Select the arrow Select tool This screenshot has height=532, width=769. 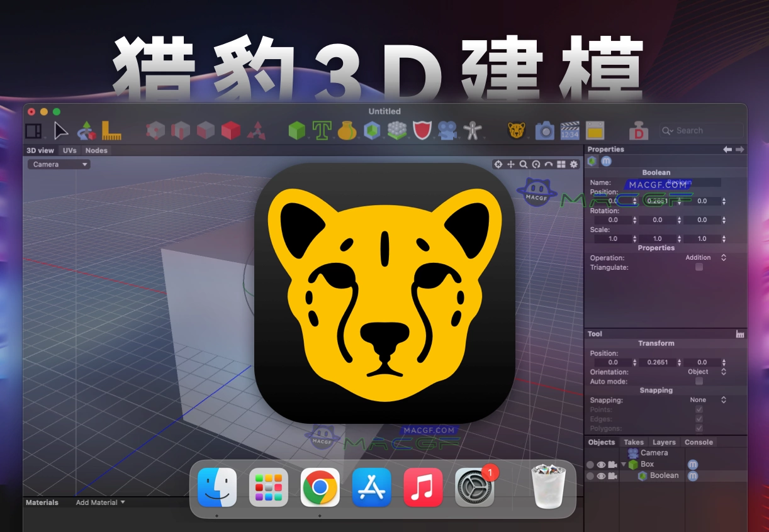(60, 131)
